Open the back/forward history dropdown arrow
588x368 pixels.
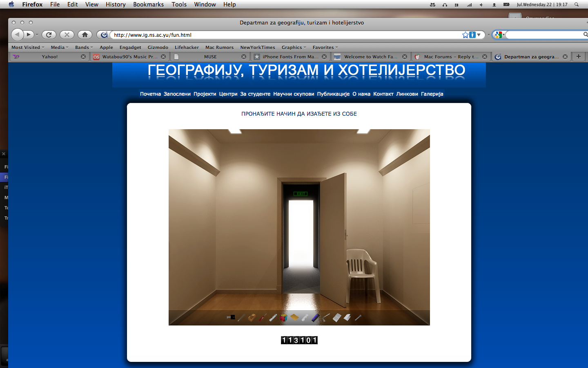coord(37,35)
